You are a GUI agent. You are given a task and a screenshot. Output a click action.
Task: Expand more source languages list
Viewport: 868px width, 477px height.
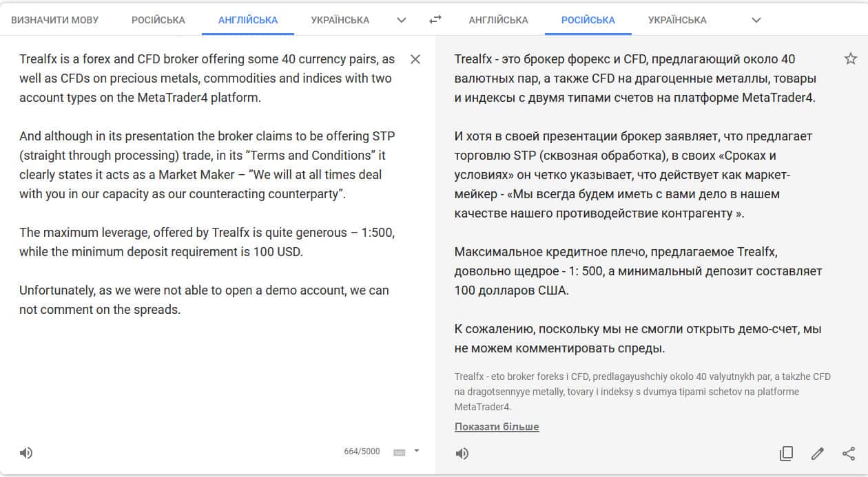click(402, 20)
